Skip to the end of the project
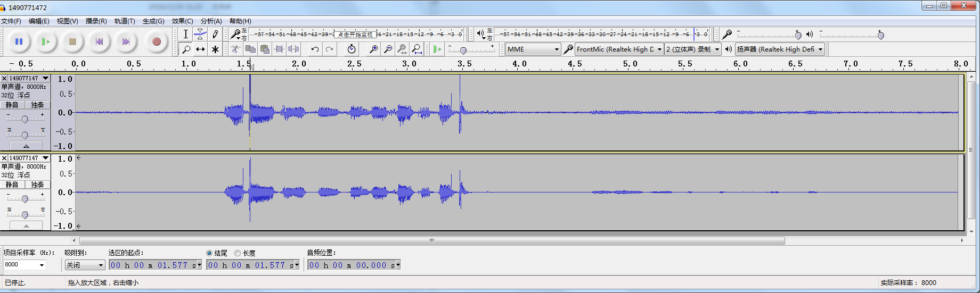Image resolution: width=980 pixels, height=293 pixels. 126,41
